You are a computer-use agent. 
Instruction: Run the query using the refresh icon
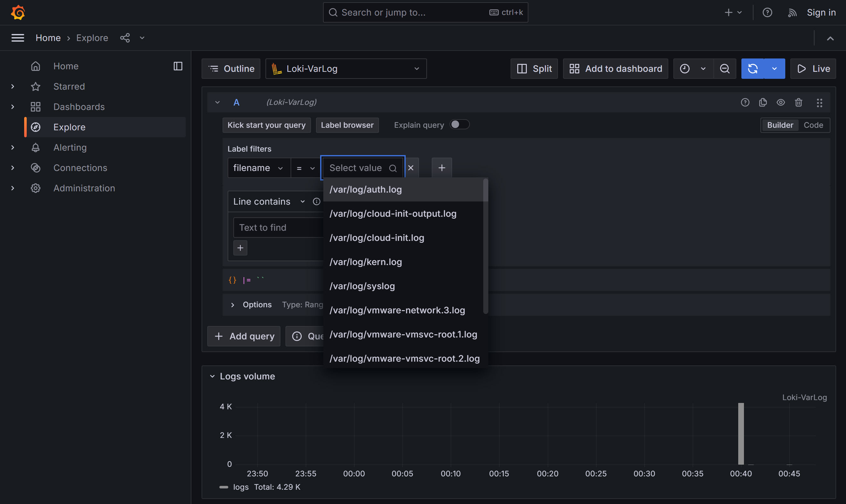753,68
